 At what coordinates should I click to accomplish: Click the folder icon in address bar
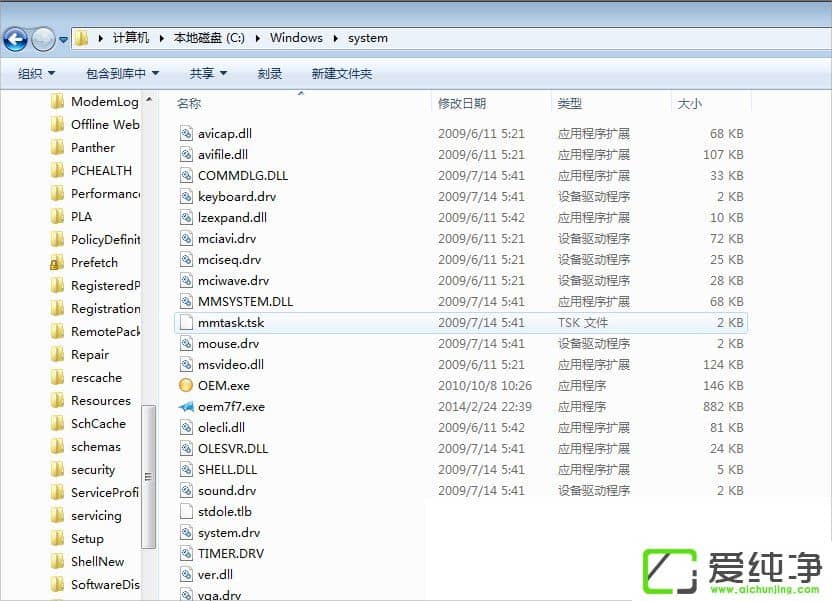82,38
